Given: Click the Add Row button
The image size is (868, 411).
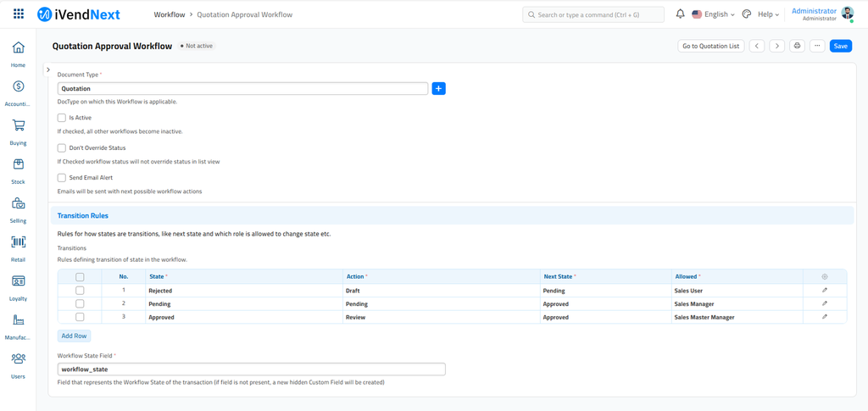Looking at the screenshot, I should point(74,336).
